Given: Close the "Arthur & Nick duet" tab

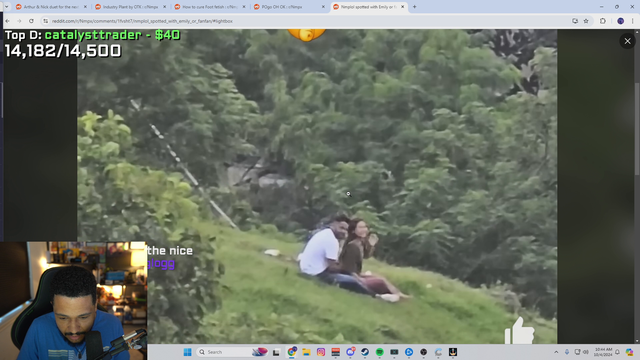Looking at the screenshot, I should point(85,7).
